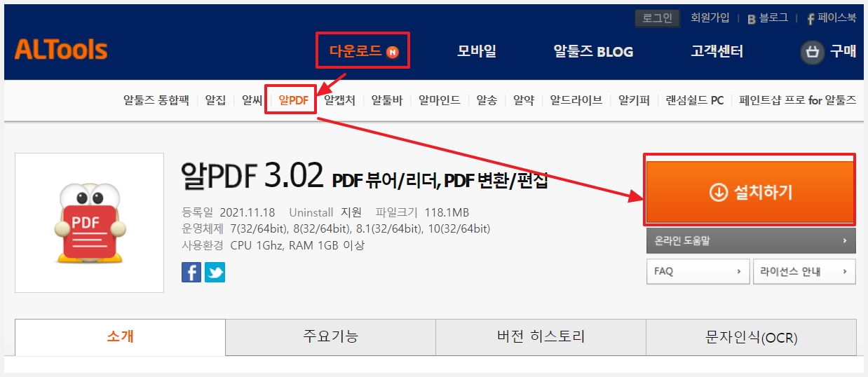
Task: Open the Facebook share icon under the system requirements
Action: click(191, 272)
